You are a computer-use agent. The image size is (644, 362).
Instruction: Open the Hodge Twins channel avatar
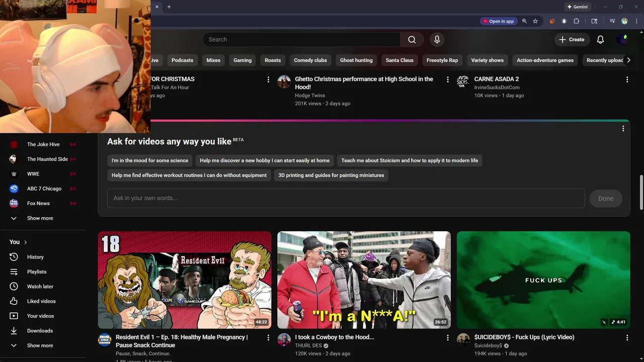coord(284,81)
